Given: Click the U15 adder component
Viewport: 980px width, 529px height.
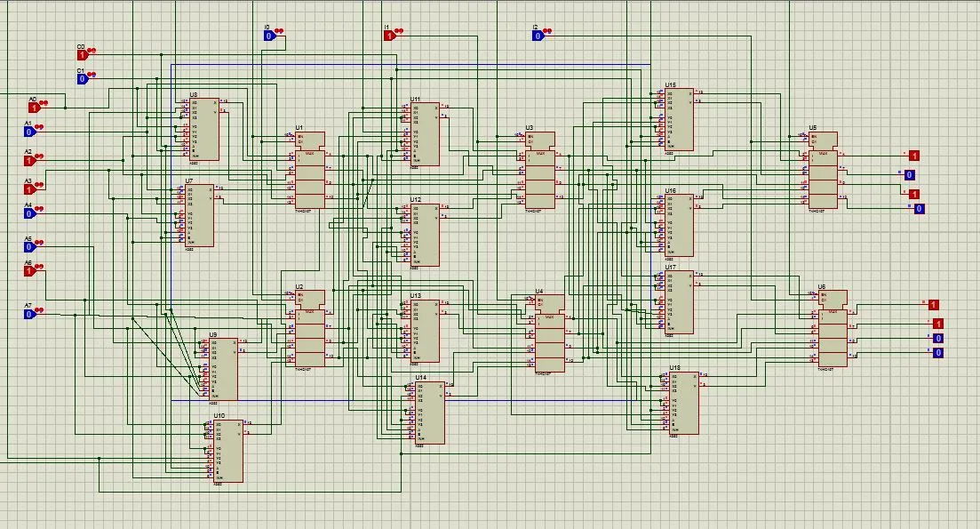Looking at the screenshot, I should [x=681, y=120].
